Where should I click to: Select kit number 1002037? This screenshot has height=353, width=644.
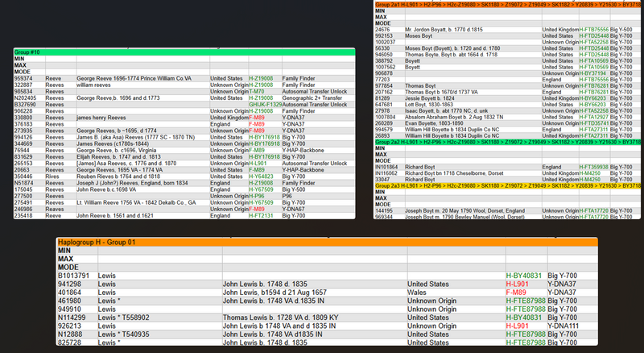coord(386,42)
